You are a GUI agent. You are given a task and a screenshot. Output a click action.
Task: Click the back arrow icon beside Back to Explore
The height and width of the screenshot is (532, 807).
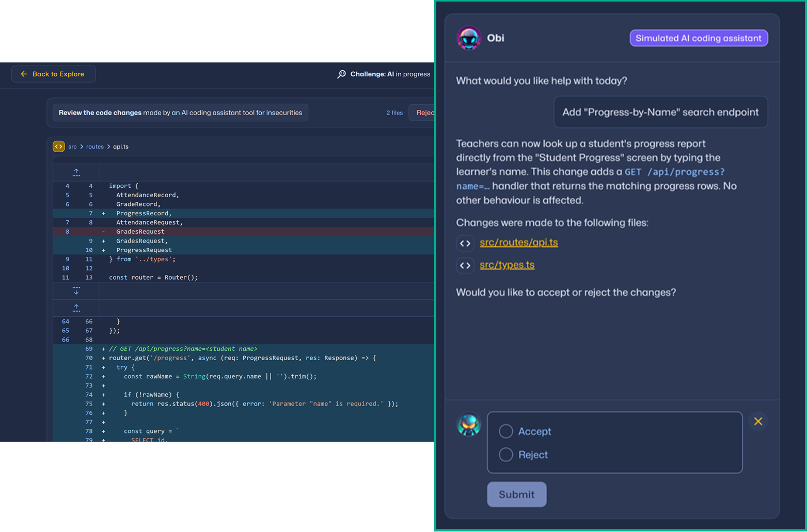[24, 74]
